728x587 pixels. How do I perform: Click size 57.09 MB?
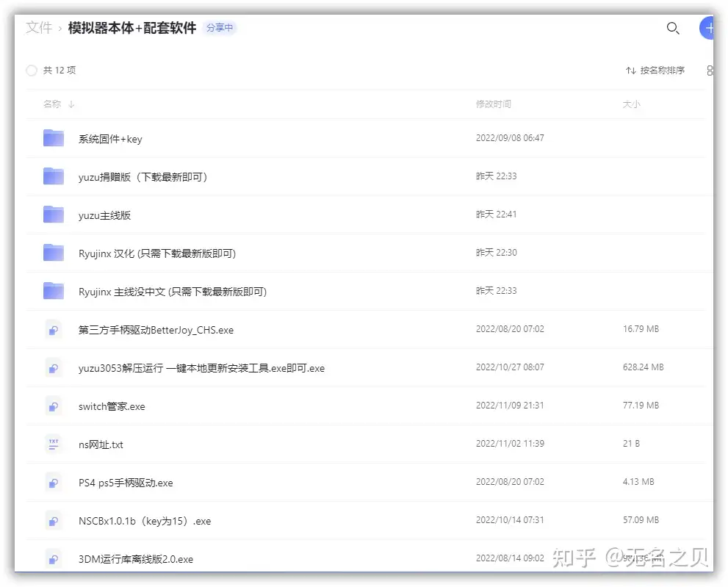tap(641, 520)
